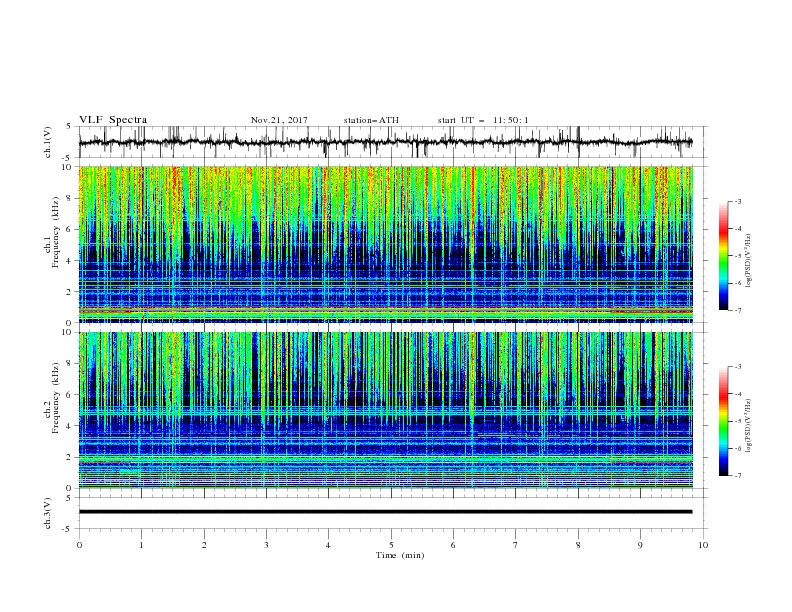Click the ch.1 spectrogram panel

tap(386, 244)
